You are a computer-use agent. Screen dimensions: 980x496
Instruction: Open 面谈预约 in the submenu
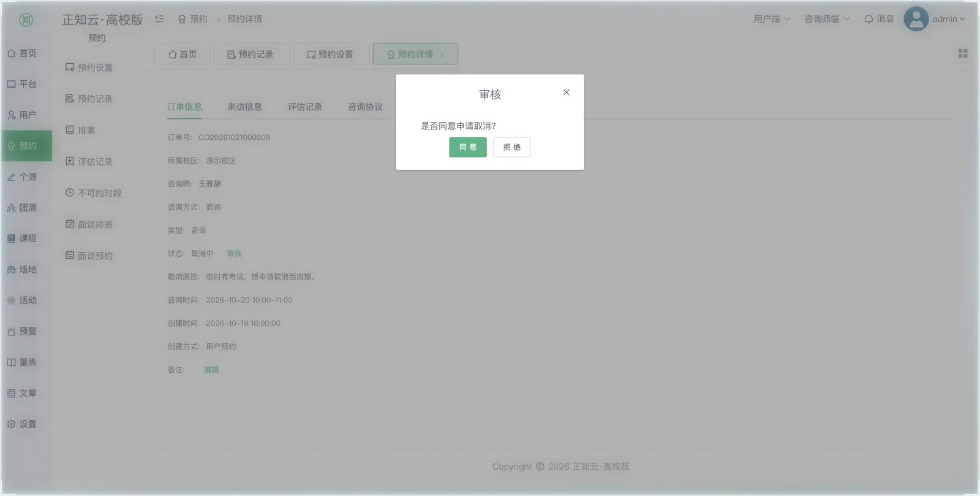(89, 256)
